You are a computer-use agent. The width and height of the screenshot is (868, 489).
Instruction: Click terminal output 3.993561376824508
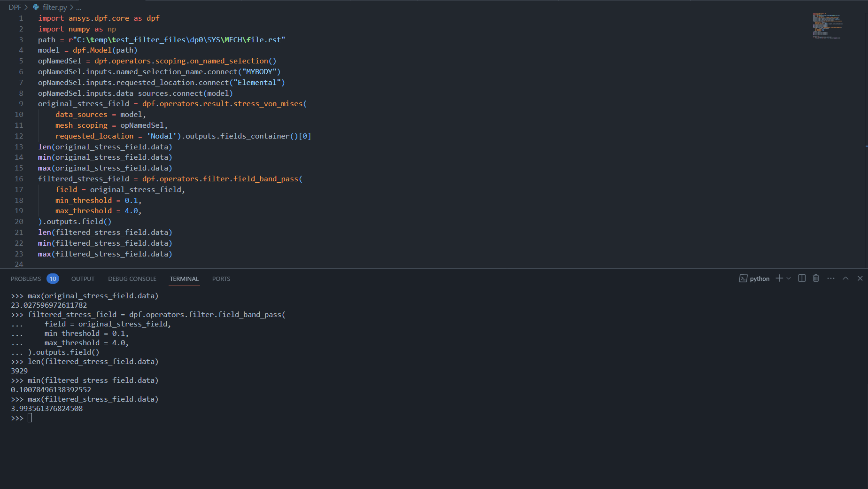click(47, 409)
